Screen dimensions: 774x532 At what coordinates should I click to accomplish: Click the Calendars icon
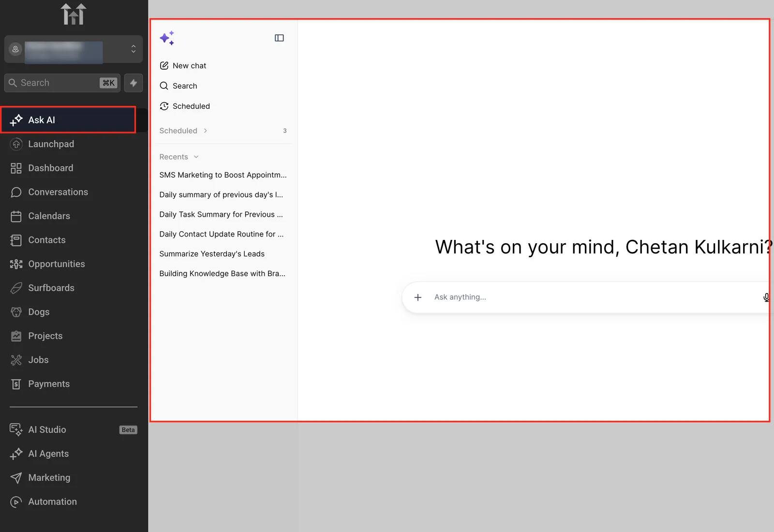[16, 216]
